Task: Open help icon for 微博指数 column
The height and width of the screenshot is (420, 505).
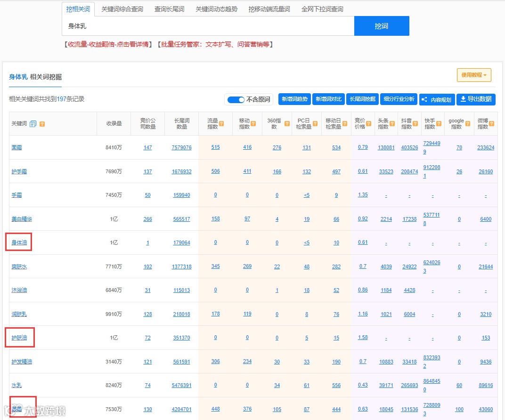Action: (x=492, y=123)
